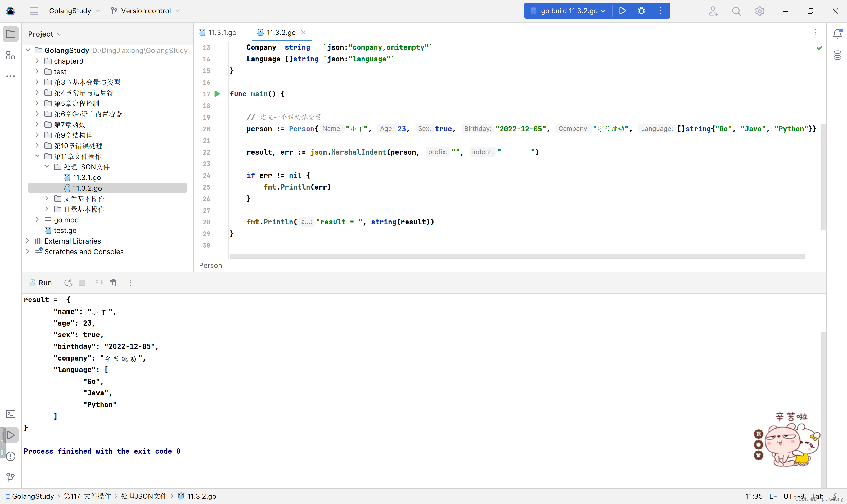Viewport: 847px width, 504px height.
Task: Open more run actions next to Debug
Action: click(x=660, y=11)
